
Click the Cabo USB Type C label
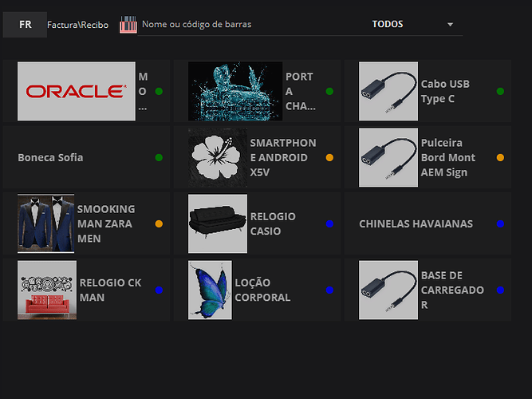(445, 91)
